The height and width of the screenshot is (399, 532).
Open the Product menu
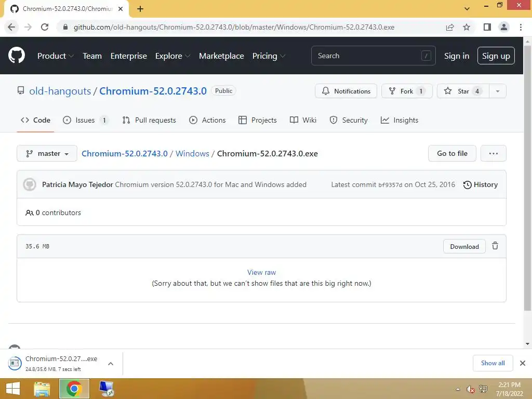(x=55, y=56)
